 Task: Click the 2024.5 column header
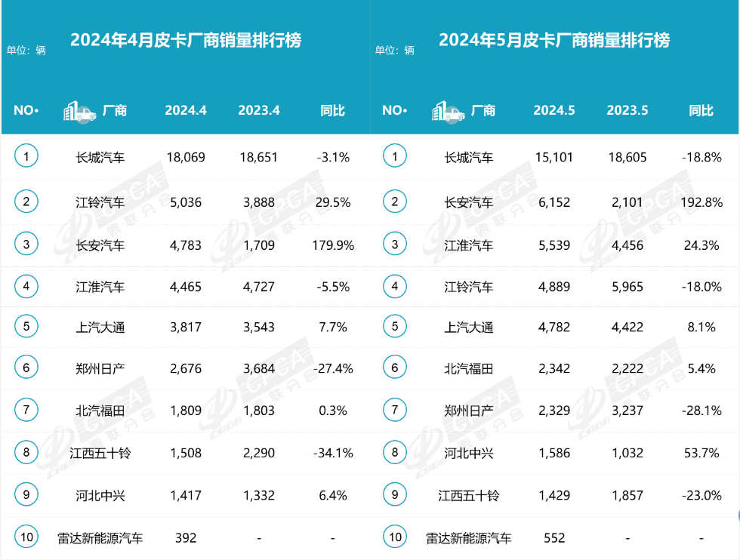coord(554,111)
